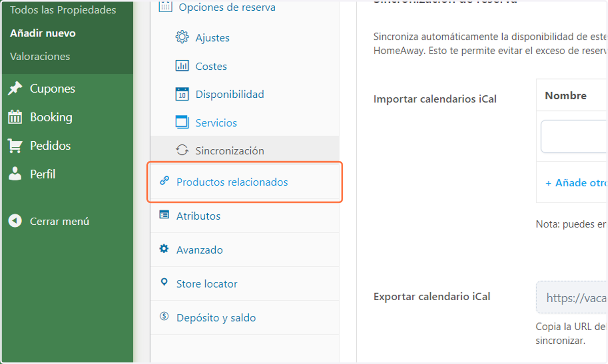The width and height of the screenshot is (608, 364).
Task: Click the Avanzado gear icon
Action: 164,249
